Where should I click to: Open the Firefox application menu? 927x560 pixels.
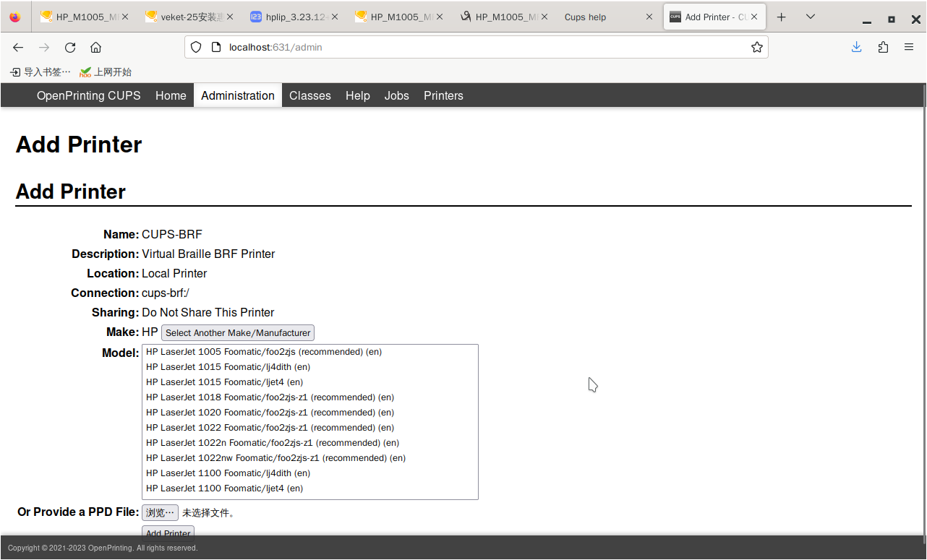pos(909,48)
